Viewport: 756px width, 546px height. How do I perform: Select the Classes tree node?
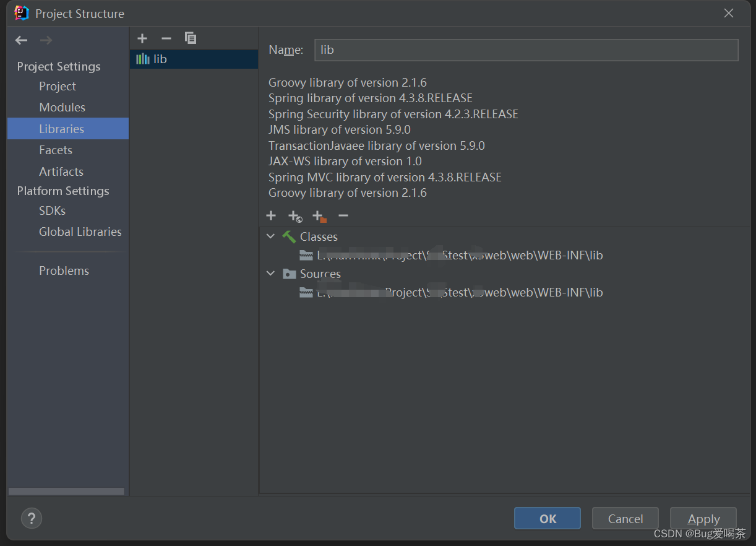pyautogui.click(x=319, y=236)
